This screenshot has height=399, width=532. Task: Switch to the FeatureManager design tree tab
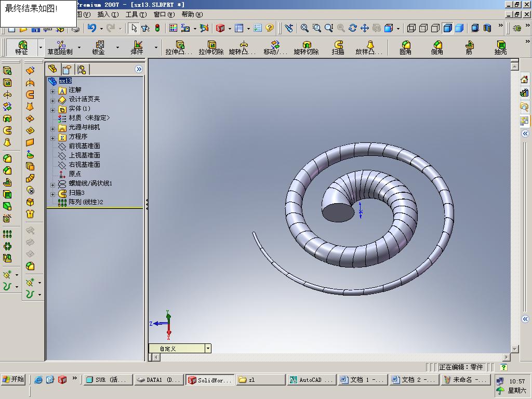[52, 69]
